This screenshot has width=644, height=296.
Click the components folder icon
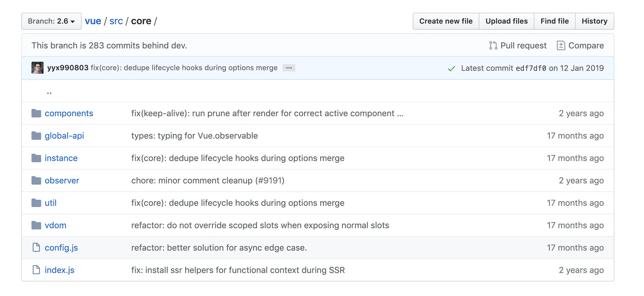36,113
